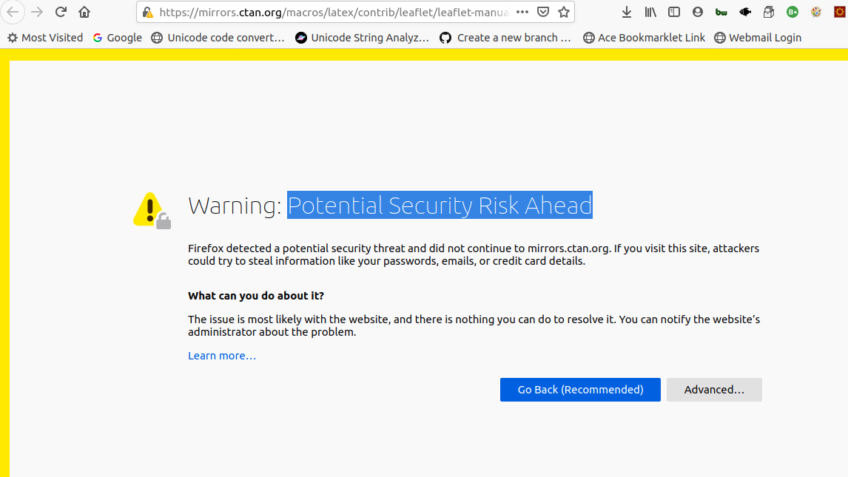Open the Firefox account icon
The height and width of the screenshot is (477, 848).
click(698, 12)
